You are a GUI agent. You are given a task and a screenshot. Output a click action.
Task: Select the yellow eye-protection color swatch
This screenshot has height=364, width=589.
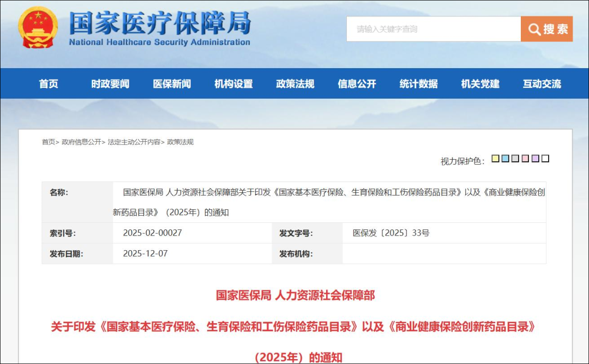coord(495,158)
